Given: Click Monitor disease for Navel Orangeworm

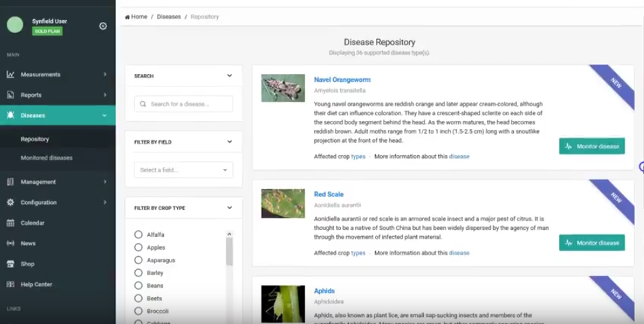Looking at the screenshot, I should (591, 146).
